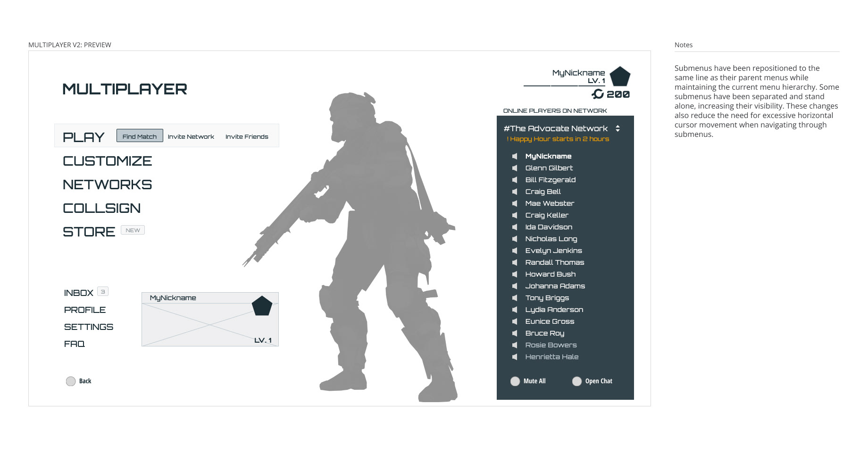Mute Randall Thomas speaker icon
This screenshot has width=868, height=472.
tap(515, 262)
